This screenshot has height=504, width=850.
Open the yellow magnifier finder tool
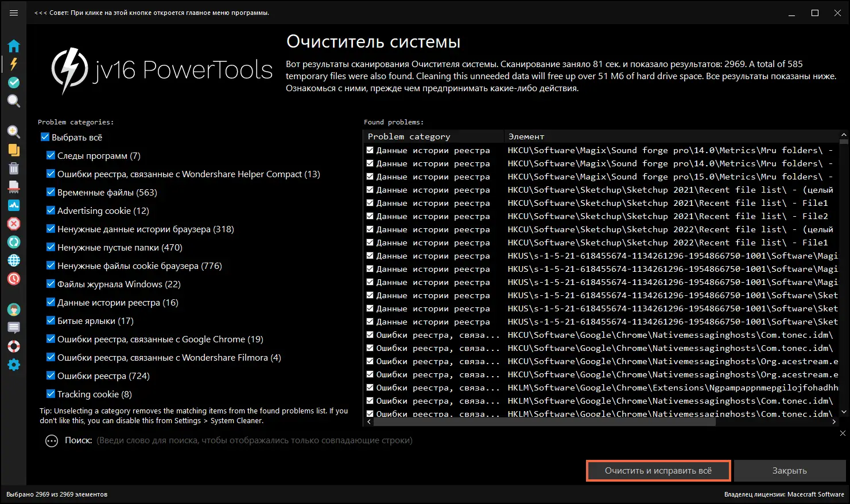pyautogui.click(x=14, y=132)
